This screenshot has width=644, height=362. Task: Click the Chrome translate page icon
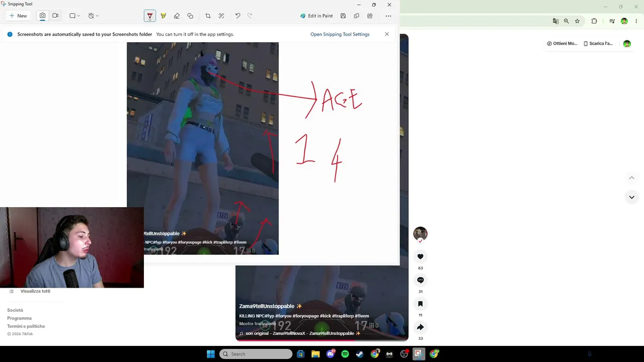(555, 21)
